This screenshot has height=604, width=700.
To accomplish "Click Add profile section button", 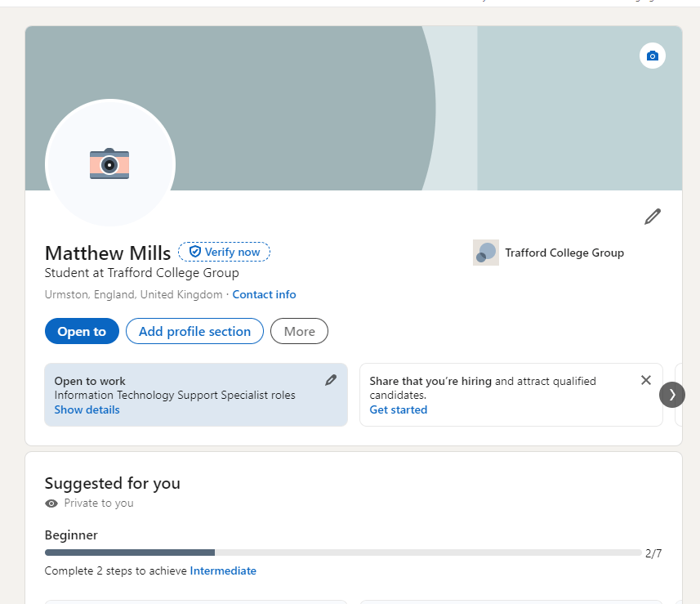I will pyautogui.click(x=194, y=331).
